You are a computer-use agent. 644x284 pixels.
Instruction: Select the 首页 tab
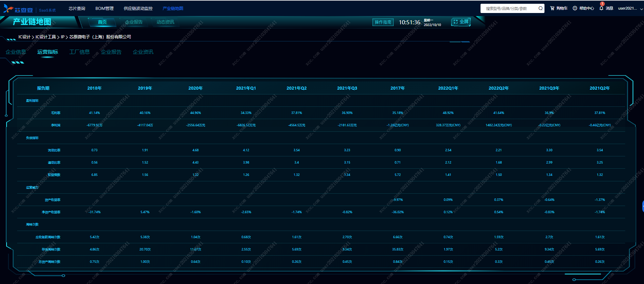[102, 22]
